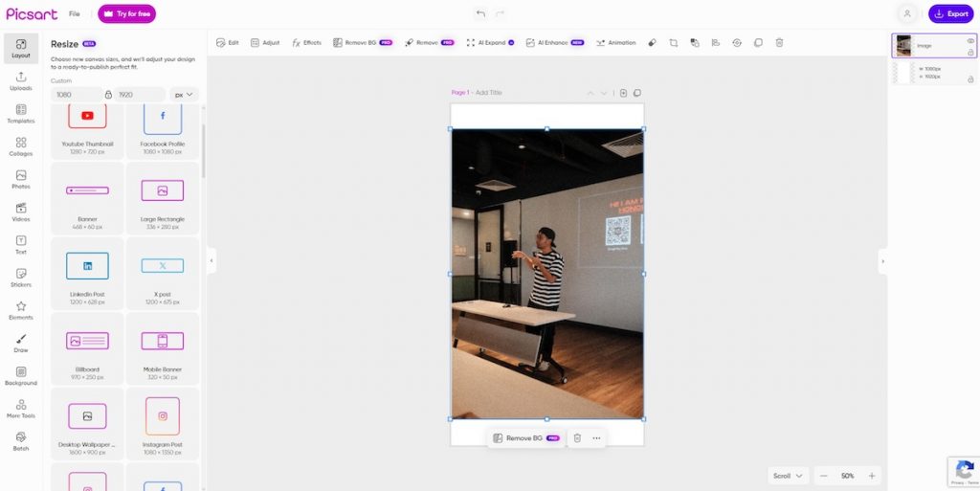The image size is (980, 491).
Task: Duplicate the image via top toolbar icon
Action: [758, 42]
